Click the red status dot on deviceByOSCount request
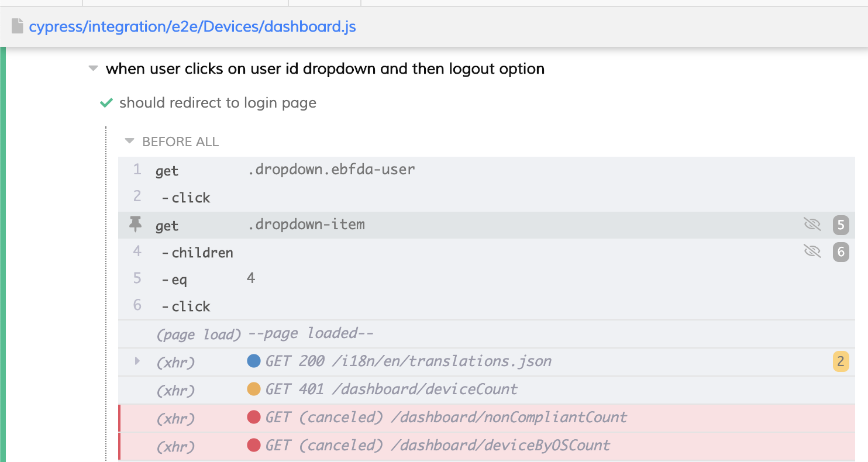The image size is (868, 462). click(254, 445)
